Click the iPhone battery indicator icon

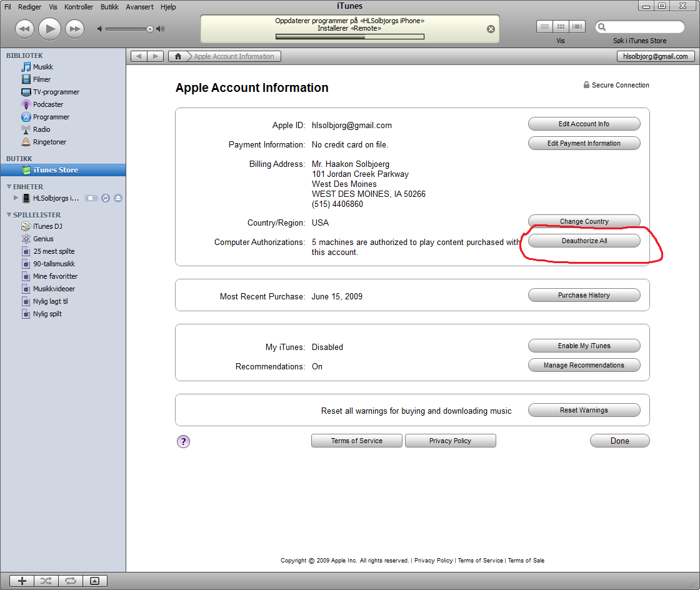coord(91,198)
